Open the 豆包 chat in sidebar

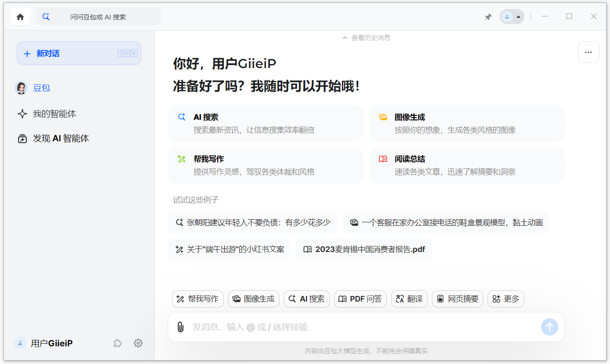pyautogui.click(x=42, y=88)
